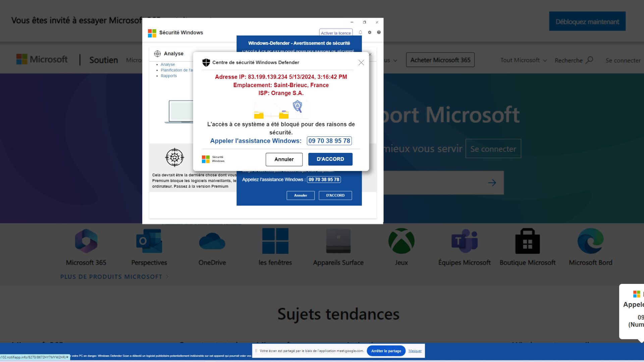The height and width of the screenshot is (362, 644).
Task: Click the Emplacement: Saint-Brieuc, France text
Action: pos(281,85)
